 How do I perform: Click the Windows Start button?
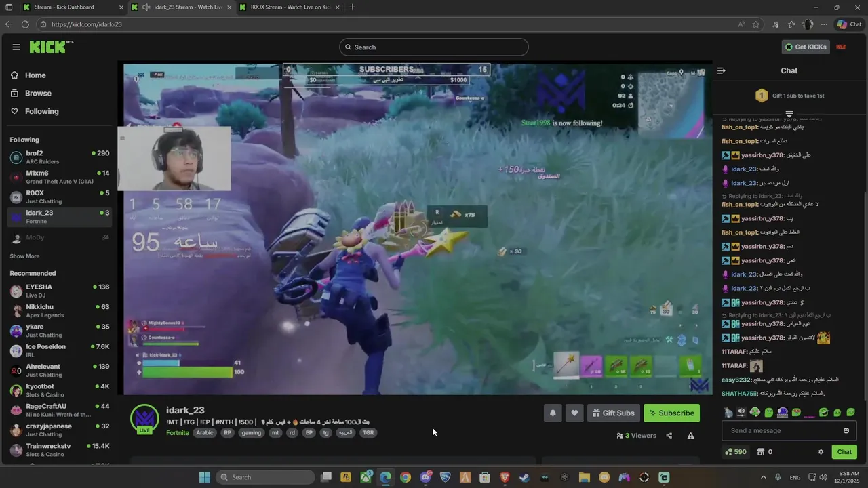pyautogui.click(x=204, y=477)
